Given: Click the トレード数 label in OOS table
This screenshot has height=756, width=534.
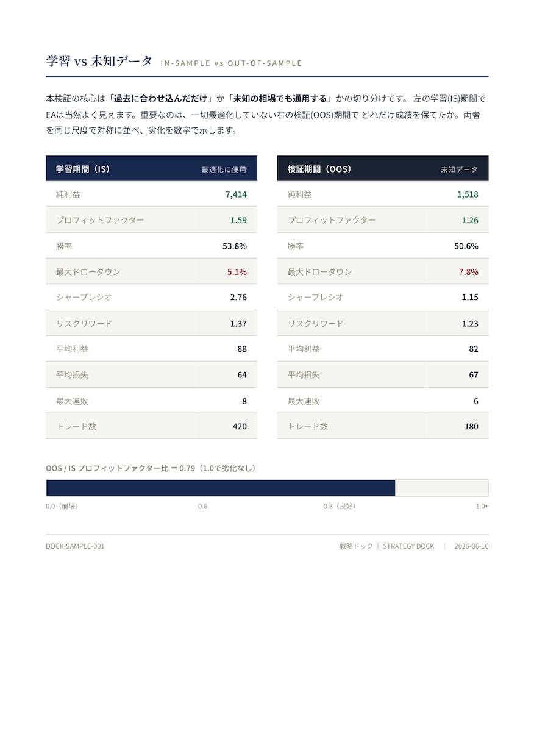Looking at the screenshot, I should click(x=308, y=426).
